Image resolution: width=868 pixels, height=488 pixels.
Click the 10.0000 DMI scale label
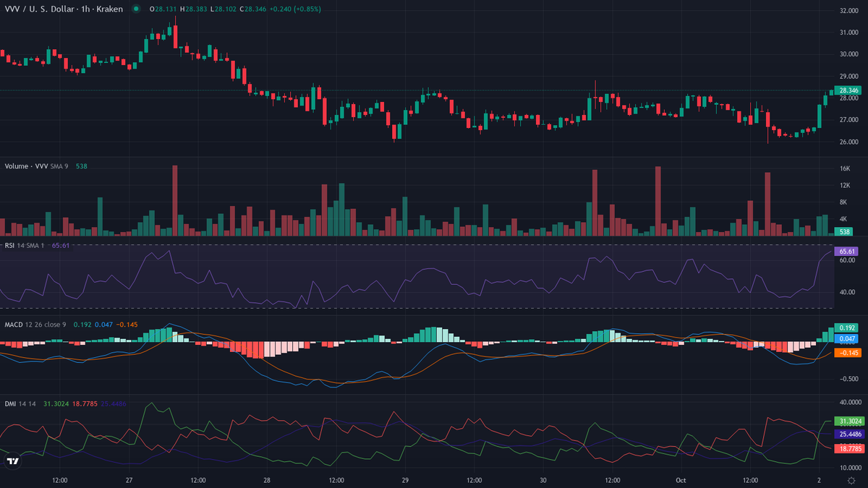pyautogui.click(x=849, y=468)
